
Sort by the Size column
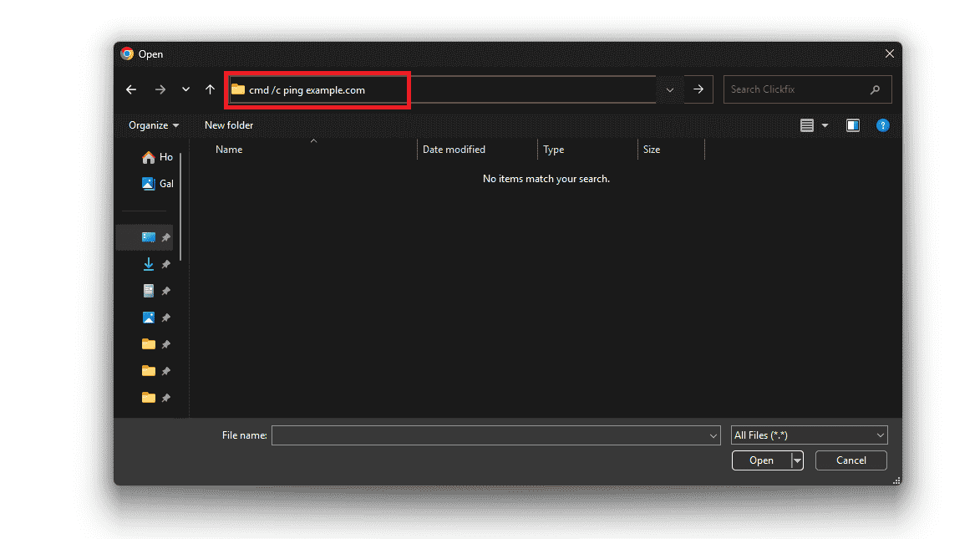click(x=652, y=150)
